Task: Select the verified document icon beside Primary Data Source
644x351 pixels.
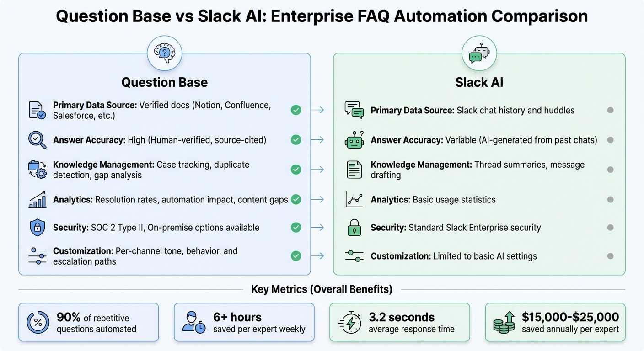Action: click(x=36, y=110)
